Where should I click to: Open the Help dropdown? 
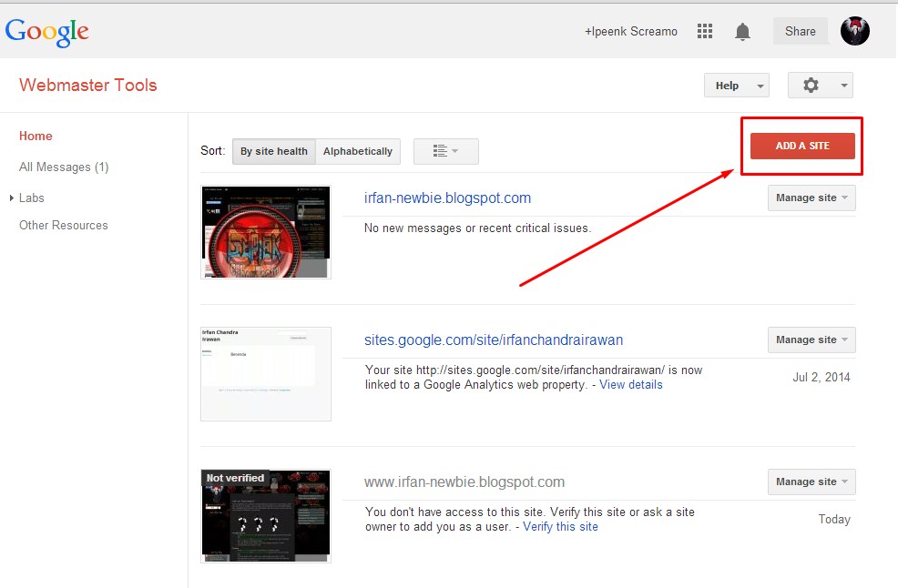[x=737, y=86]
